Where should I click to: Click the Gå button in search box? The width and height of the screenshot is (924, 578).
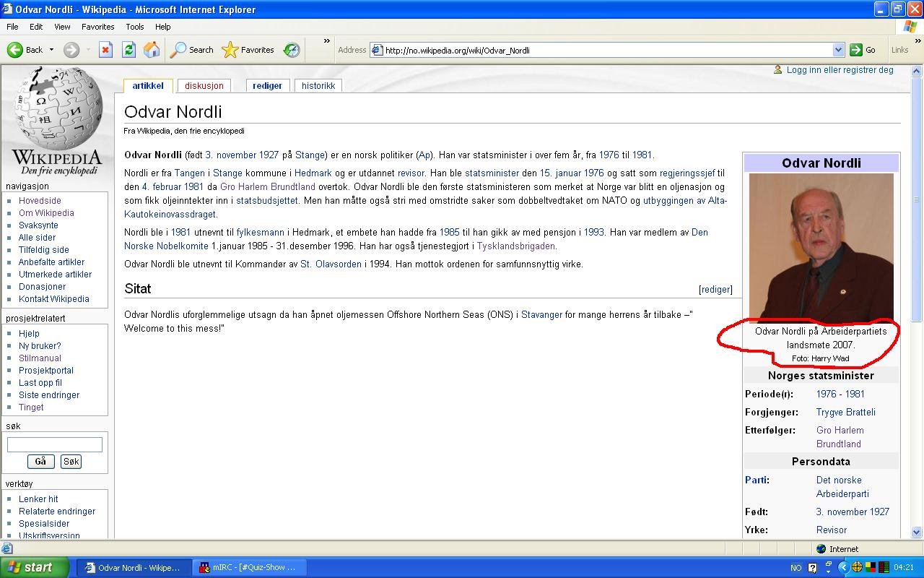click(x=40, y=461)
